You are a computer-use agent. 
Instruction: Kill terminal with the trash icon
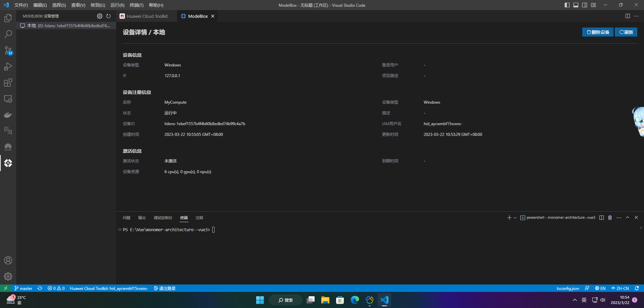click(x=610, y=218)
